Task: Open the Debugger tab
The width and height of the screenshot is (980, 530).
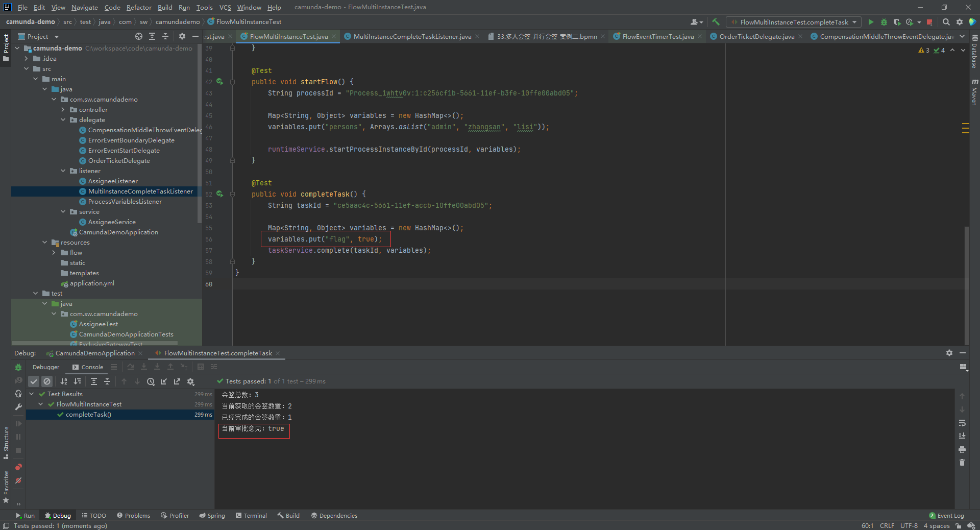Action: [x=46, y=367]
